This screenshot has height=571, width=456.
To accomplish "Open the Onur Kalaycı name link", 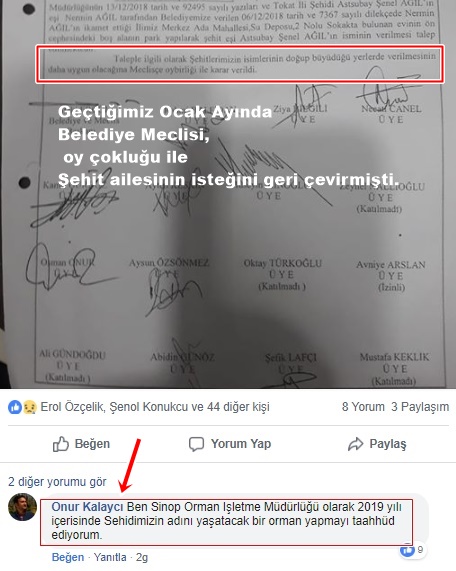I will [87, 507].
